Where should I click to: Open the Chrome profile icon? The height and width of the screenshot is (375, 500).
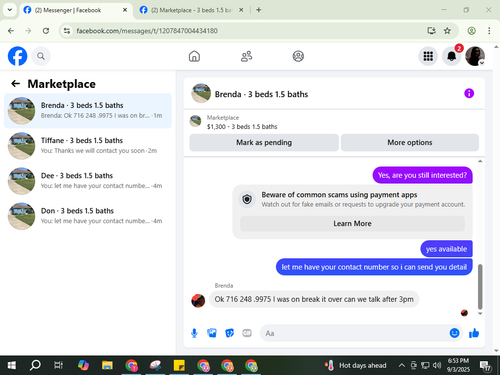471,31
